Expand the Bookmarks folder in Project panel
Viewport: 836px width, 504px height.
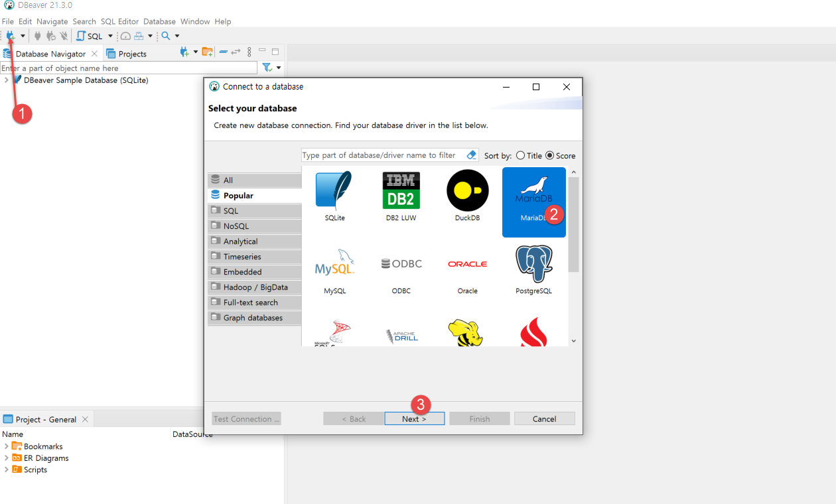tap(7, 446)
